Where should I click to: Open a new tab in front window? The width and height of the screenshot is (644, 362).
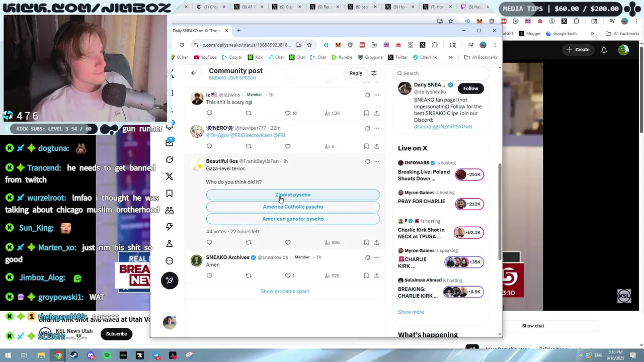238,31
